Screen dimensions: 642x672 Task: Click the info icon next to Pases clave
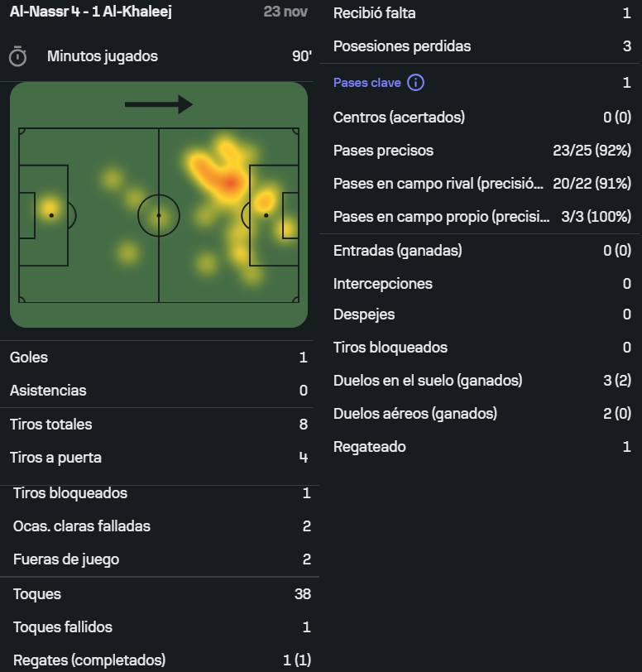pos(415,83)
